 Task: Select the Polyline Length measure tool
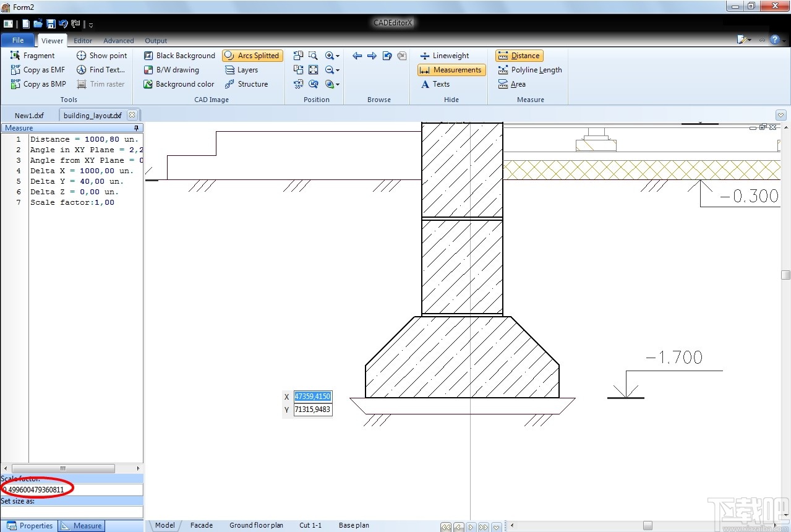coord(530,70)
